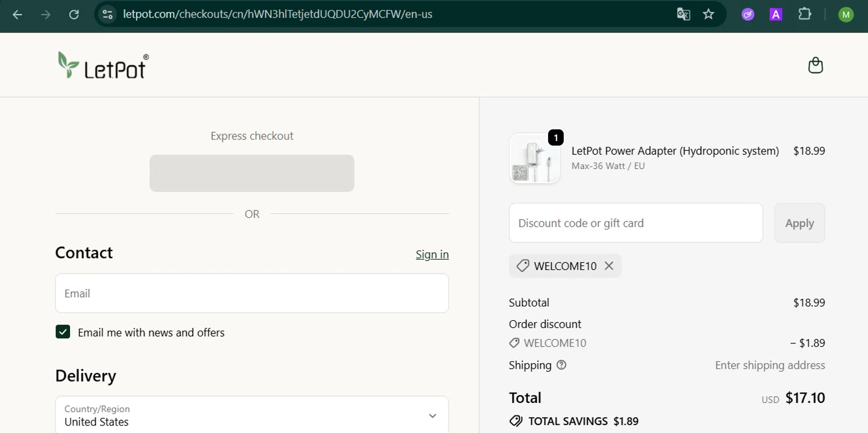Open the browser extensions puzzle icon
Screen dimensions: 868x433
coord(804,14)
